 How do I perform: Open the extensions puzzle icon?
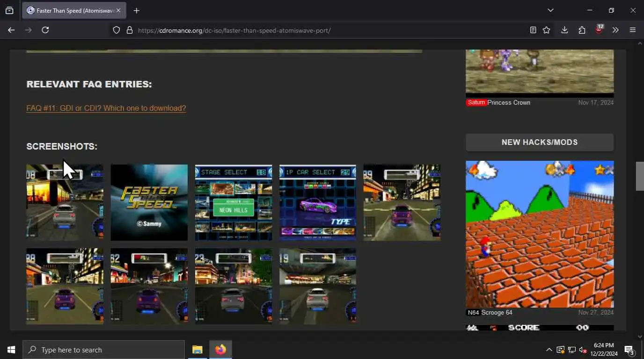pyautogui.click(x=582, y=30)
